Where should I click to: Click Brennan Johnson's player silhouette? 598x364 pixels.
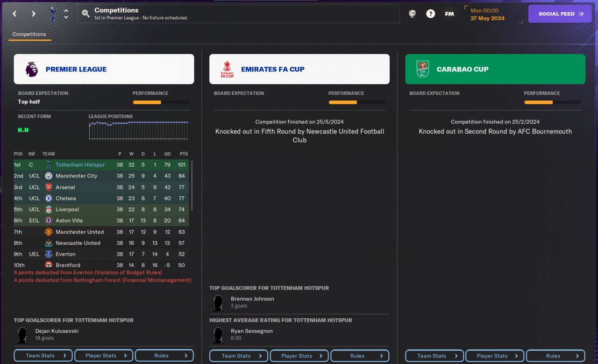pyautogui.click(x=218, y=302)
